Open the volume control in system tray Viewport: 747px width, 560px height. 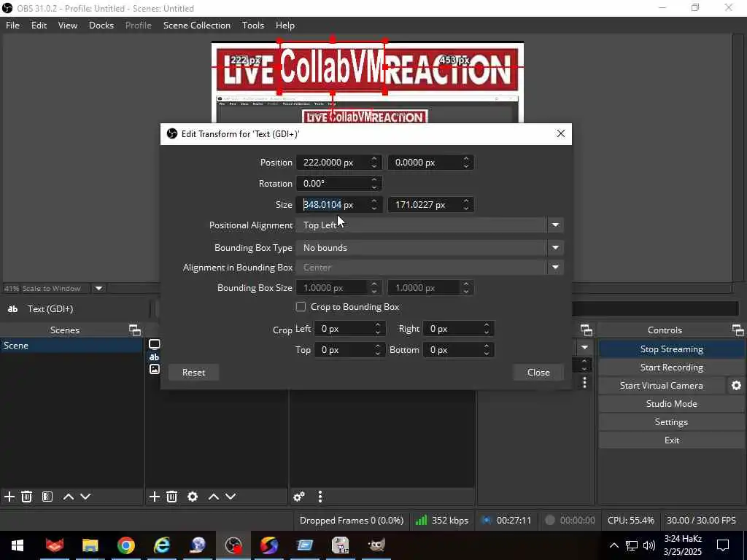[x=649, y=545]
